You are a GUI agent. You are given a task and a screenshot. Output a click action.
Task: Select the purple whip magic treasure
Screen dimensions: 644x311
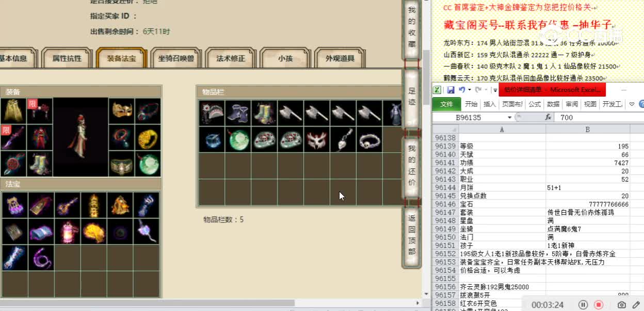pyautogui.click(x=41, y=257)
